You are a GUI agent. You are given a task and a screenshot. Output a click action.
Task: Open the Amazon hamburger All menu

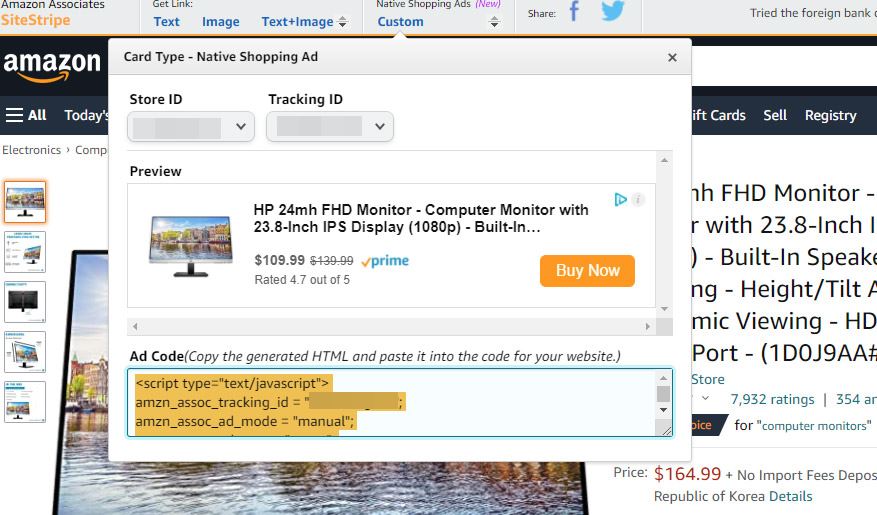click(26, 115)
